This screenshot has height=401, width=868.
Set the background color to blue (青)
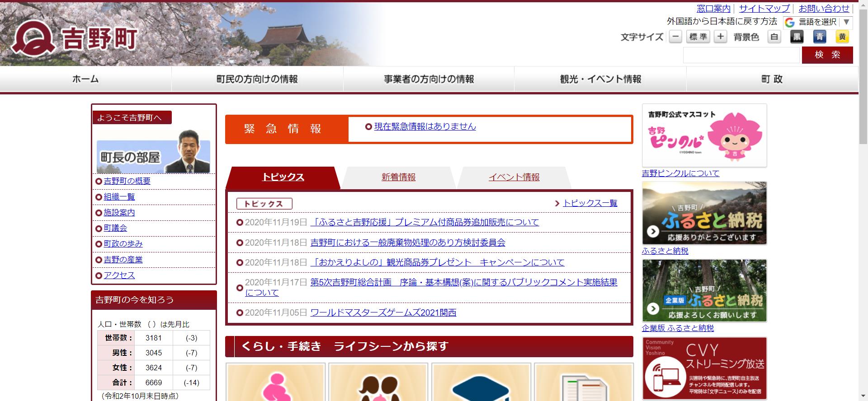tap(820, 37)
